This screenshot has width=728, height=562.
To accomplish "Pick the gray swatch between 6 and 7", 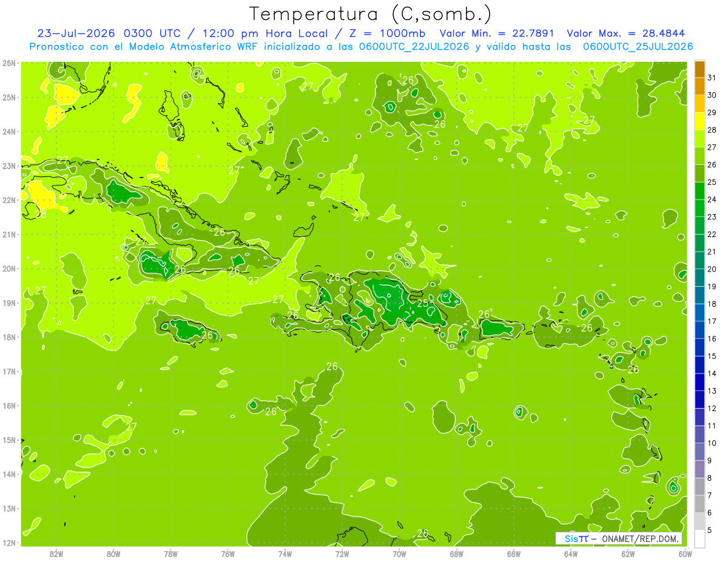I will coord(699,504).
